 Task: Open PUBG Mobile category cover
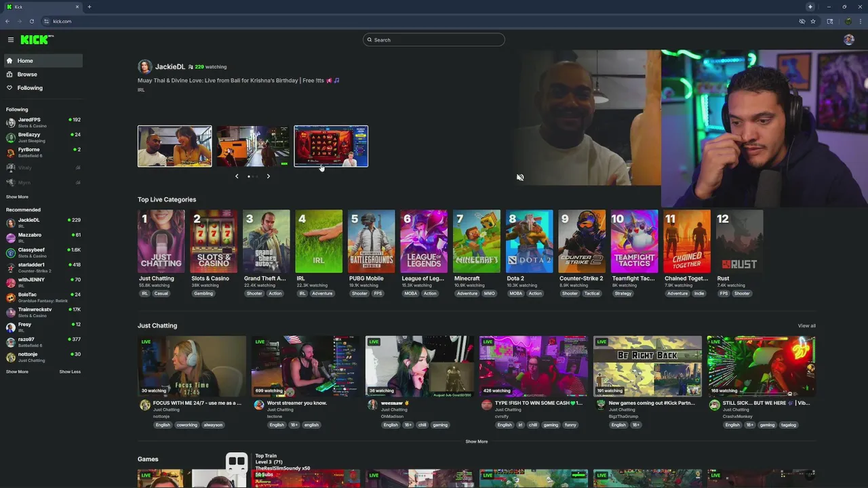372,241
